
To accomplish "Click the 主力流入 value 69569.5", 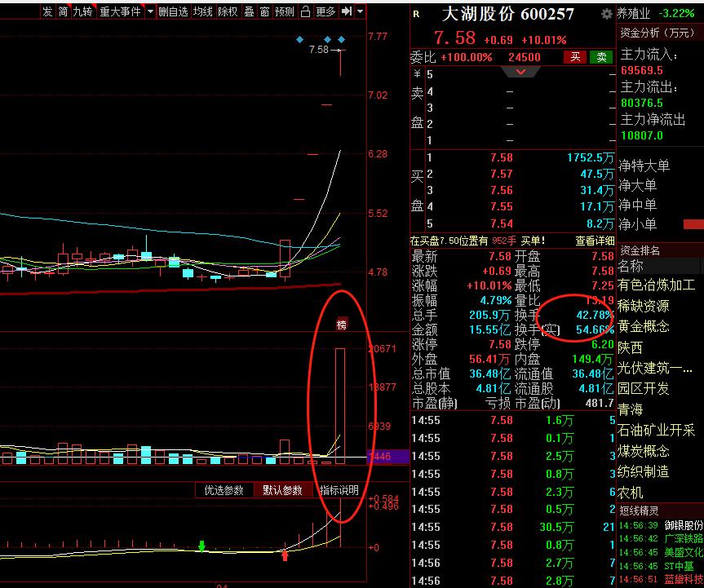I will [x=642, y=70].
